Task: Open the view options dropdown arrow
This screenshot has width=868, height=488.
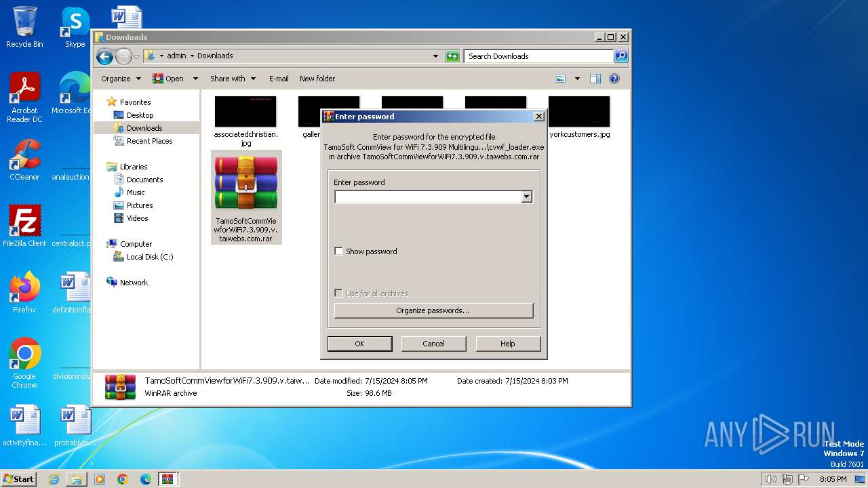Action: click(x=577, y=79)
